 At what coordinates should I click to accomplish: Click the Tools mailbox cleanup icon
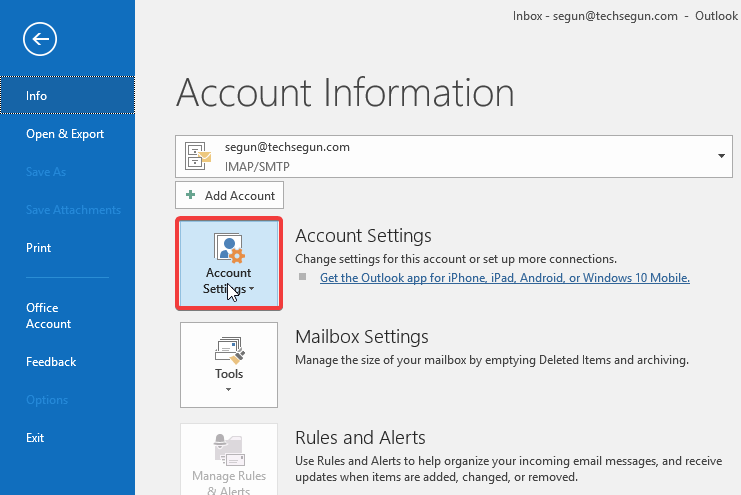click(230, 350)
